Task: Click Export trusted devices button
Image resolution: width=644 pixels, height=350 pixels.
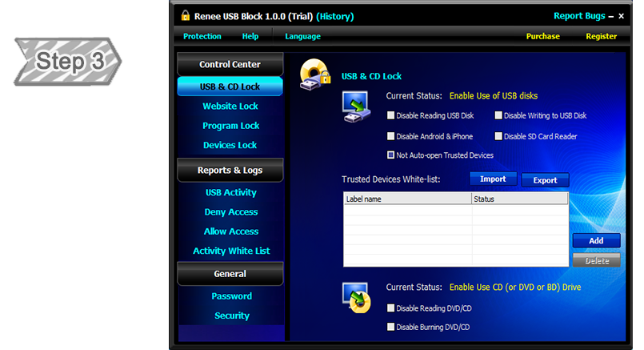Action: click(545, 180)
